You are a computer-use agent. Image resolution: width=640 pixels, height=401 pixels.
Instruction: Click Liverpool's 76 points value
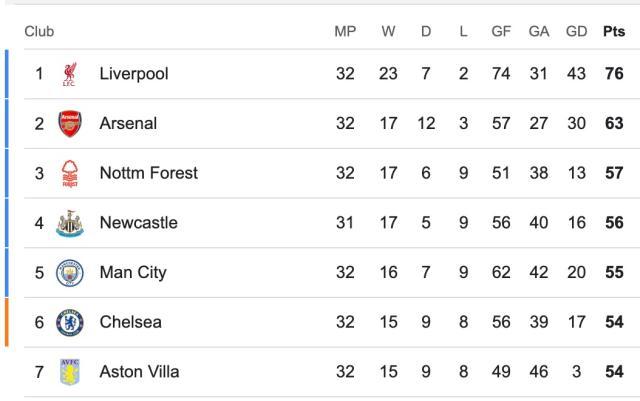click(x=614, y=74)
